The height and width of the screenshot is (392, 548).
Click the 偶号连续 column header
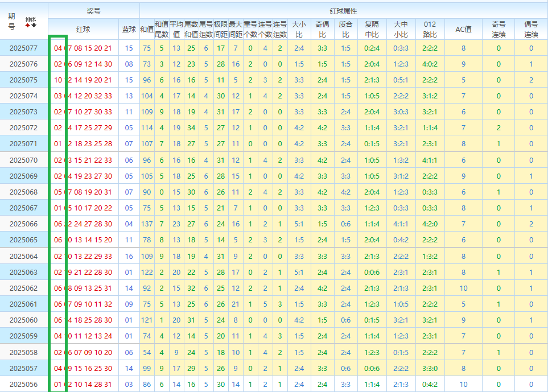531,30
